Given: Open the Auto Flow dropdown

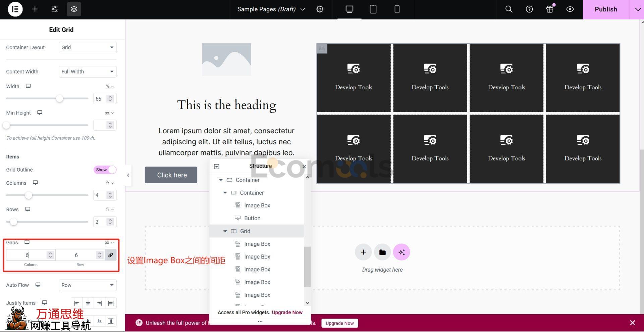Looking at the screenshot, I should pyautogui.click(x=88, y=285).
